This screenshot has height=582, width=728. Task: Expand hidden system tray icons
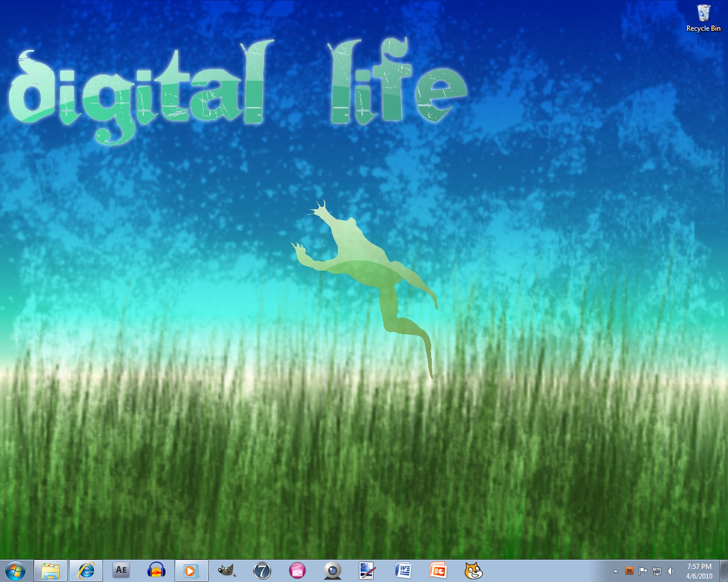pos(615,571)
